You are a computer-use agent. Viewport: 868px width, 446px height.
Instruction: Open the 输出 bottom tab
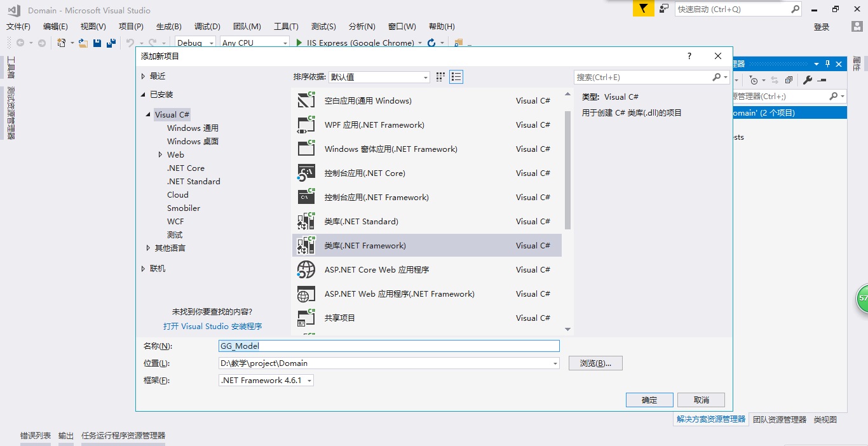click(x=66, y=436)
